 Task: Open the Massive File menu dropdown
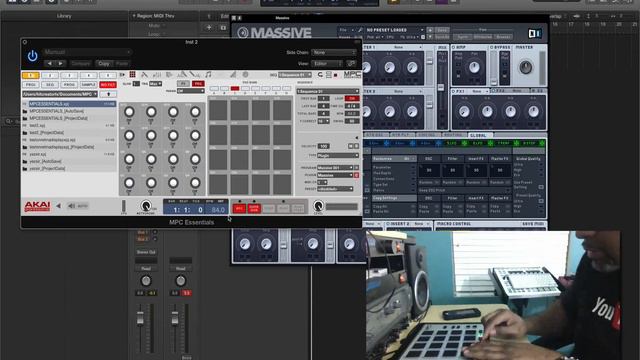346,30
